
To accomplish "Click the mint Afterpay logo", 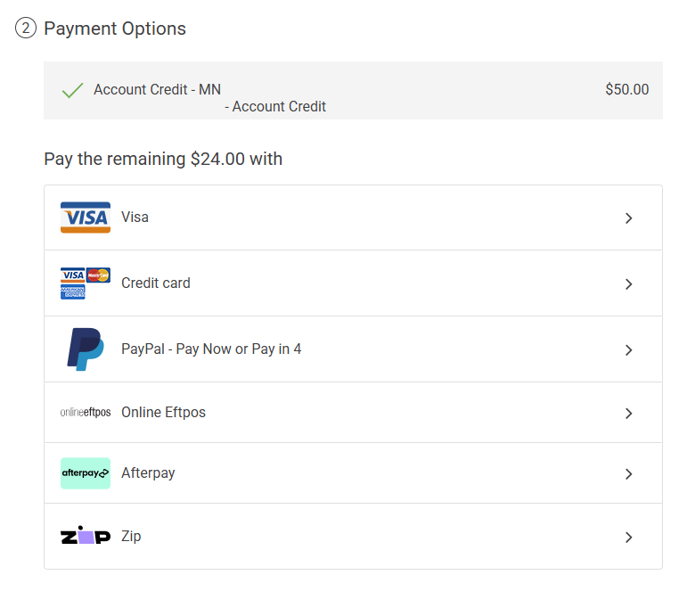I will click(86, 473).
